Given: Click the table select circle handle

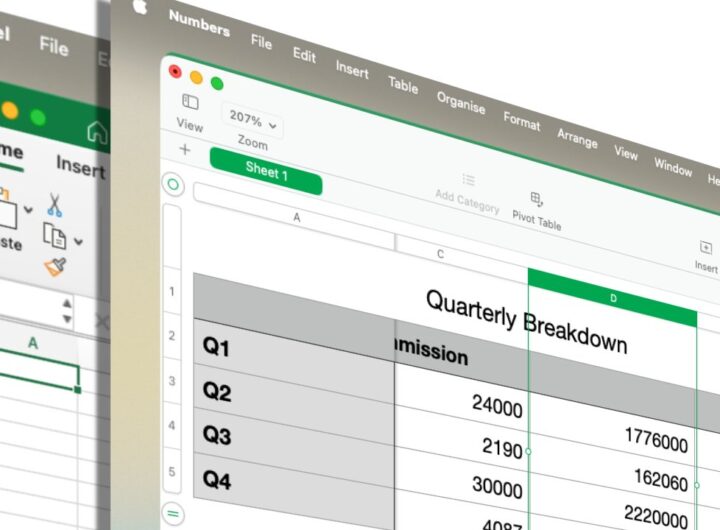Looking at the screenshot, I should click(x=174, y=185).
